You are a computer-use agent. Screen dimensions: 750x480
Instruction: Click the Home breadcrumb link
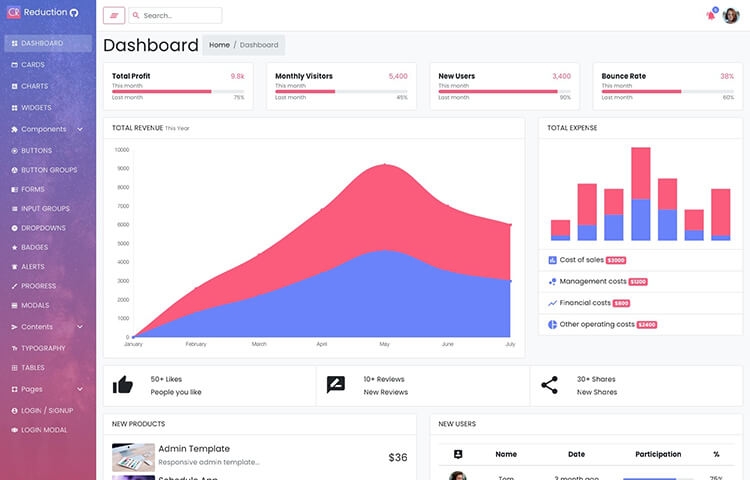(219, 45)
